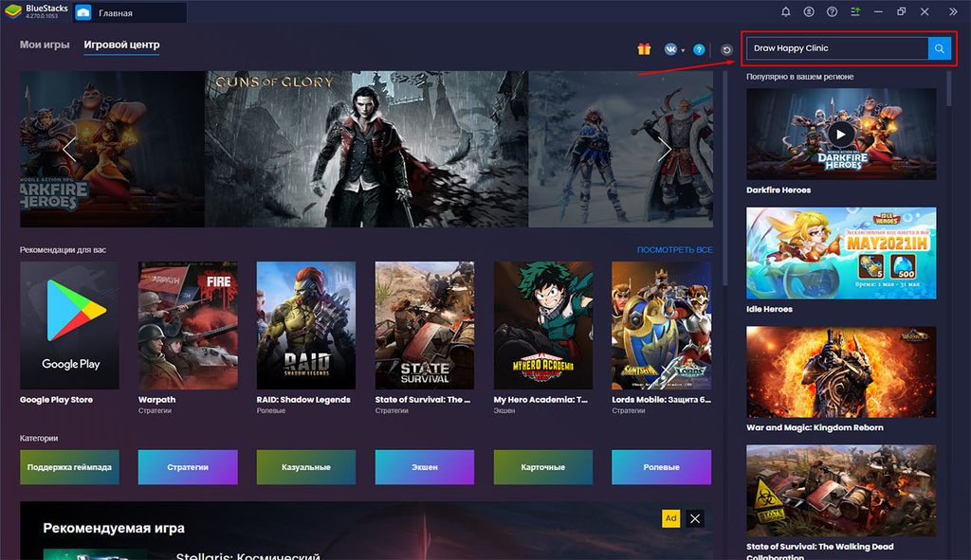Select the Главная home tab
This screenshot has width=971, height=560.
(130, 12)
